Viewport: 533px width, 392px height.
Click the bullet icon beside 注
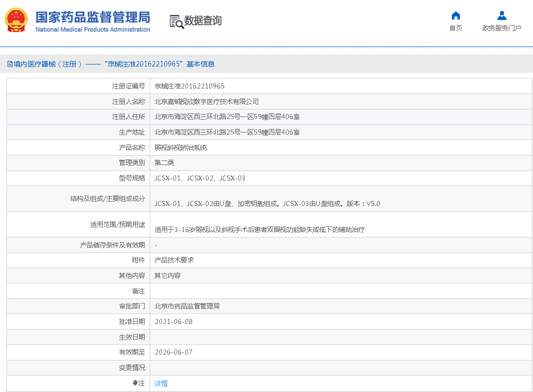coord(135,383)
